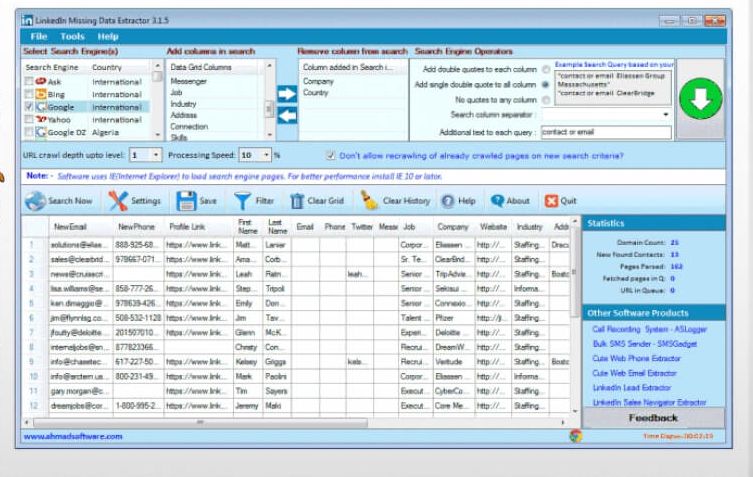Screen dimensions: 753x477
Task: Click the results grid horizontal scrollbar
Action: pyautogui.click(x=200, y=422)
